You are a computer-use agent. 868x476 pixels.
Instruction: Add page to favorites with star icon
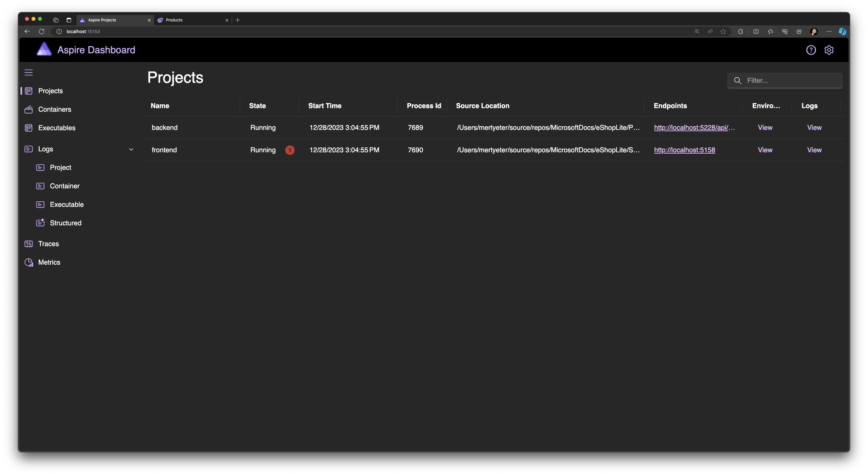pos(723,31)
